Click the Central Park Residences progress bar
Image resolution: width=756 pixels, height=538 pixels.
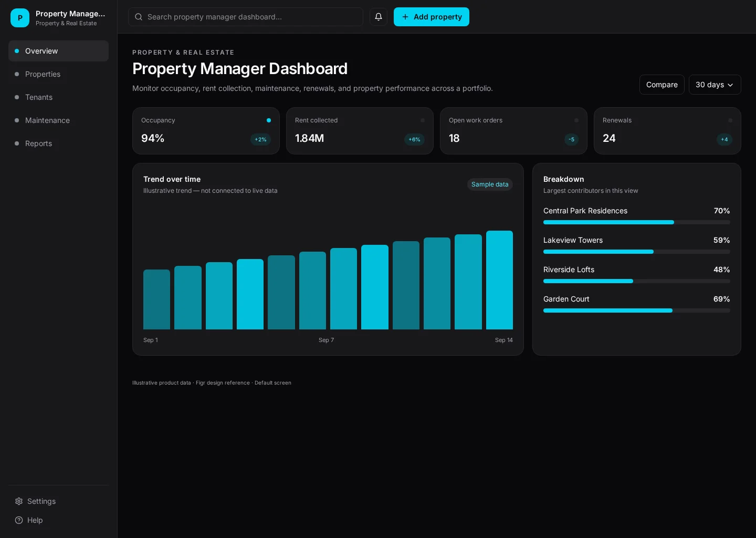click(x=637, y=222)
